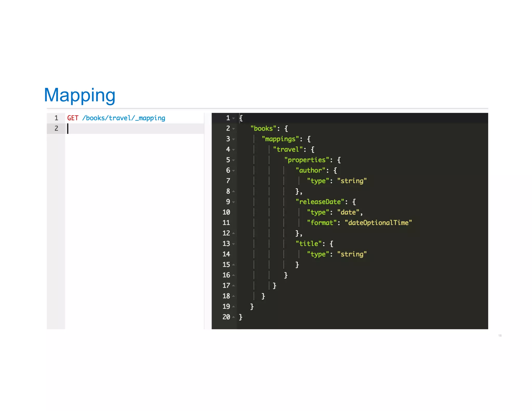
Task: Click the Mapping slide title
Action: (79, 95)
